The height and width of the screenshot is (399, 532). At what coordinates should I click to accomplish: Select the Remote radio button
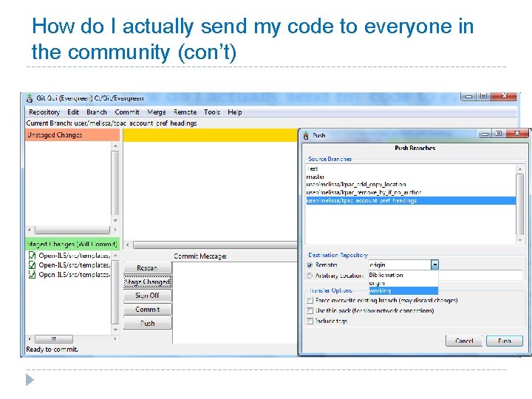point(310,265)
